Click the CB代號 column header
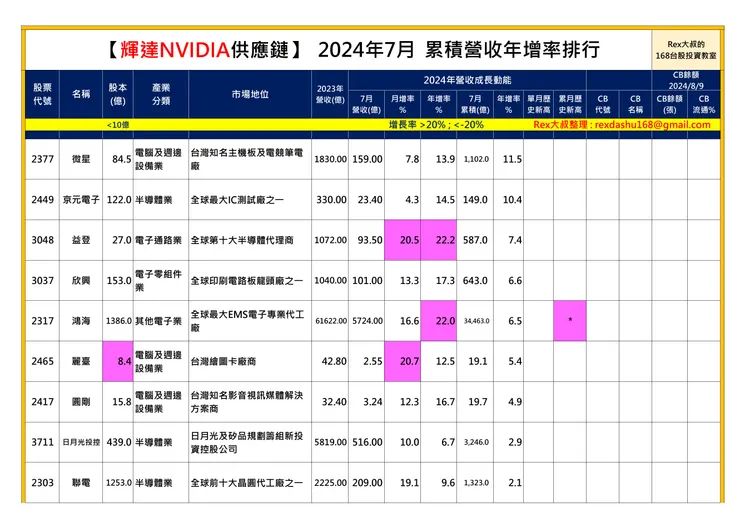Screen dimensions: 740x523 (x=603, y=104)
